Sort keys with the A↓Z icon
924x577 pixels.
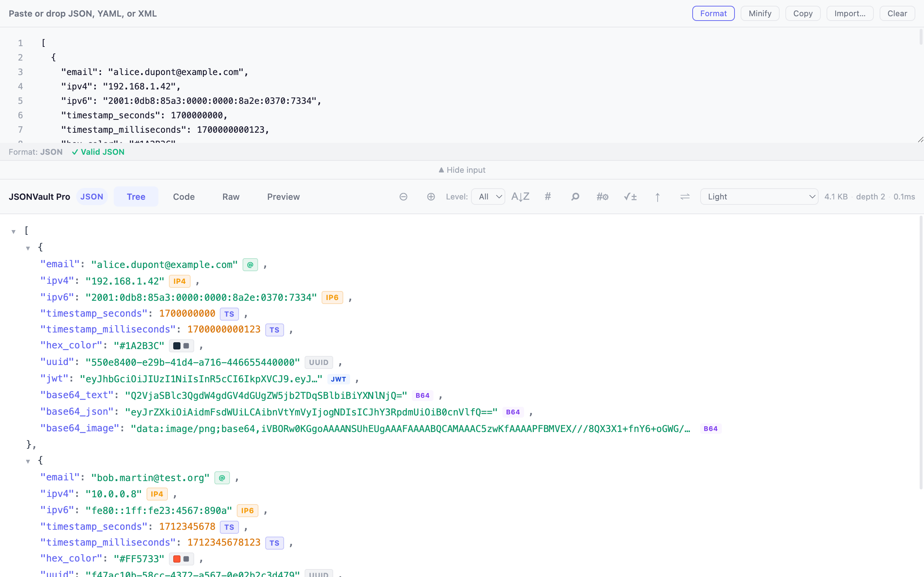pyautogui.click(x=520, y=197)
